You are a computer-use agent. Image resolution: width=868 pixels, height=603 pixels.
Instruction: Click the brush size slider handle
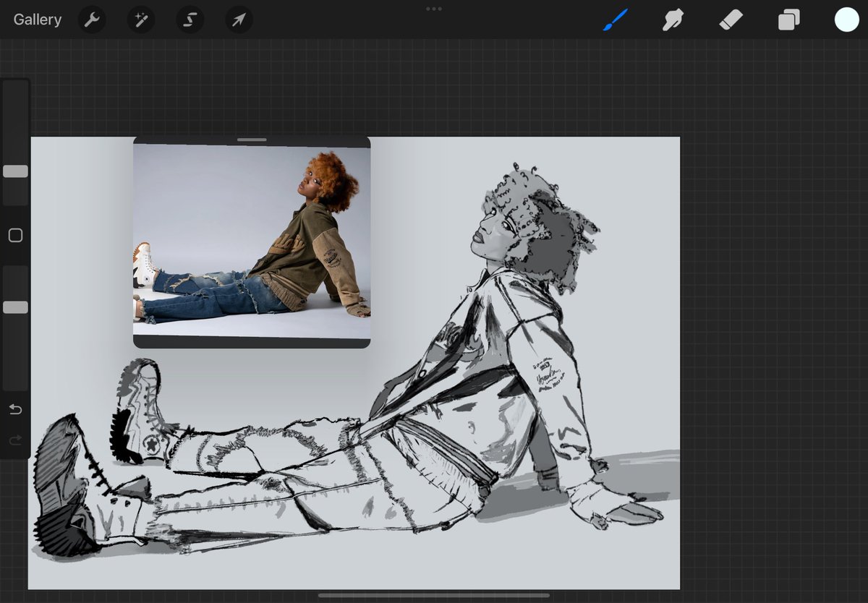(x=15, y=171)
